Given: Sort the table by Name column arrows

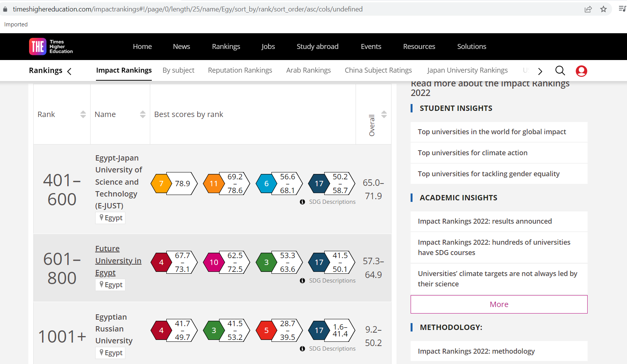Looking at the screenshot, I should pyautogui.click(x=143, y=114).
